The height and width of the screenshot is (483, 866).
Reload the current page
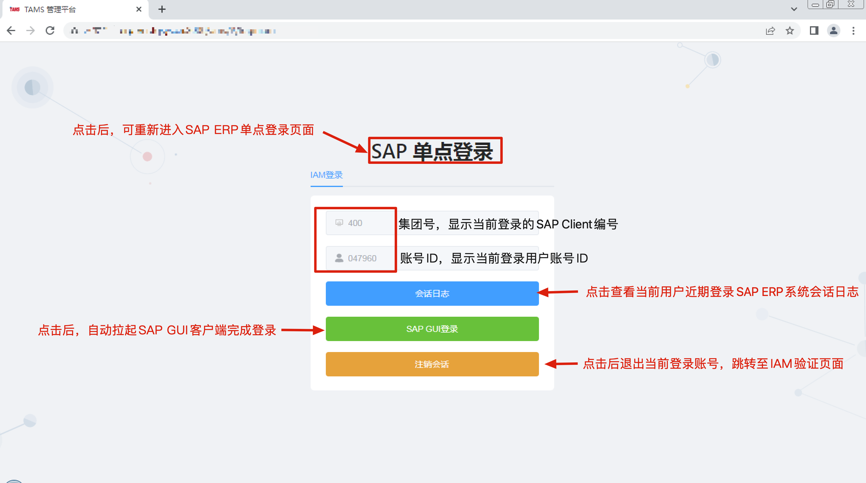[50, 31]
